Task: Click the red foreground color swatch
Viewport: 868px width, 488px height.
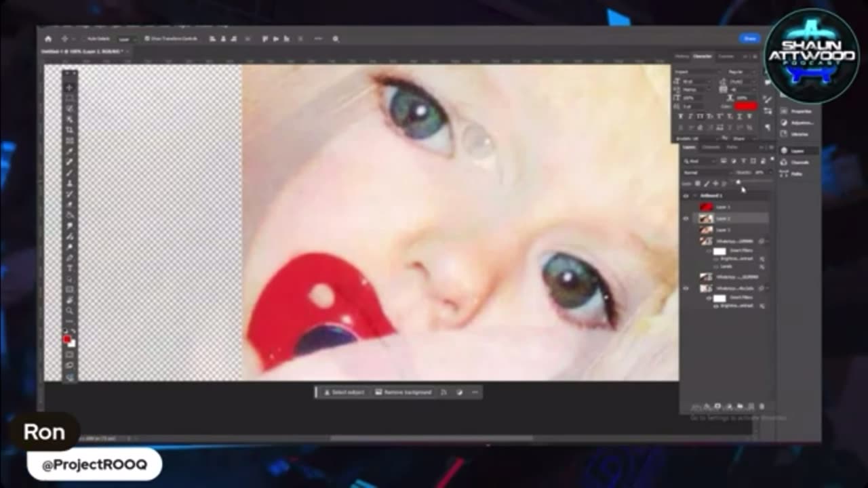Action: [66, 339]
